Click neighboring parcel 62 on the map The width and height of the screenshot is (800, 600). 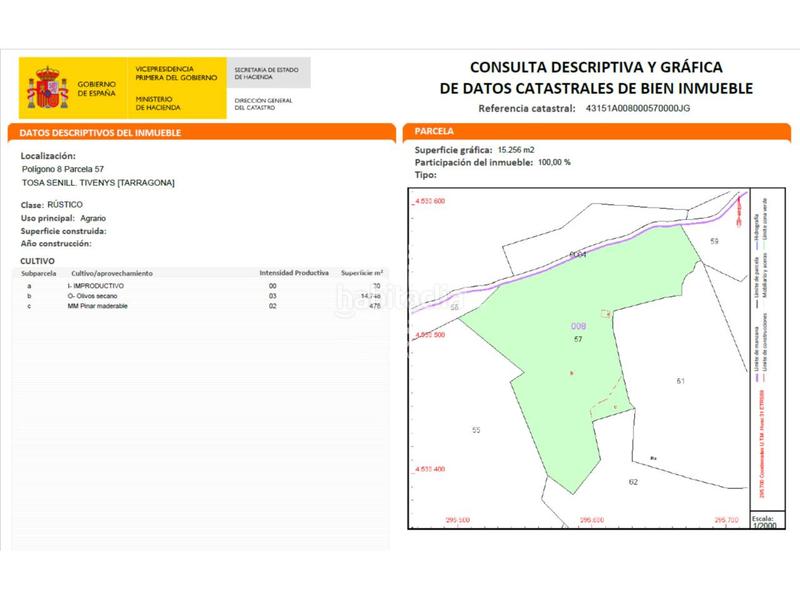[x=633, y=481]
